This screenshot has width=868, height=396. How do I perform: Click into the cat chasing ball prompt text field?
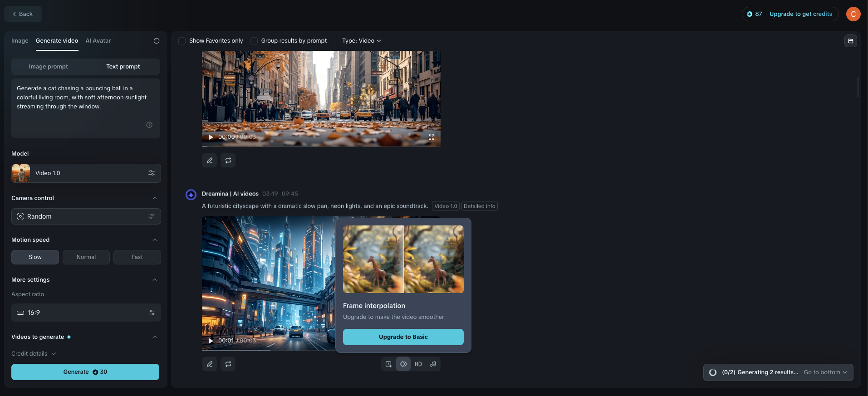86,108
